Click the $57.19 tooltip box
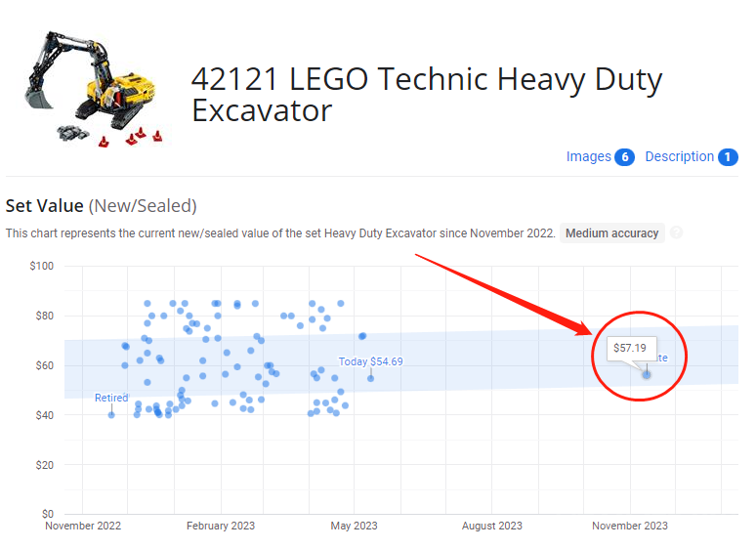 click(631, 348)
